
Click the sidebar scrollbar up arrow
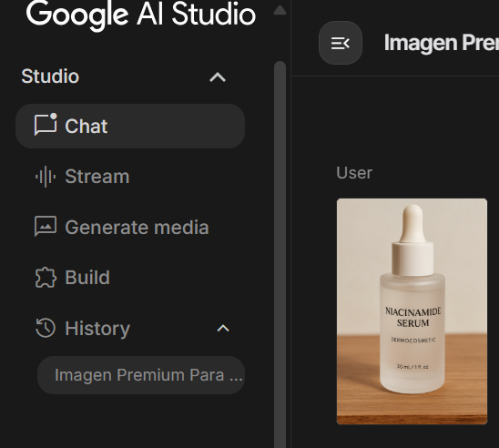(x=280, y=10)
